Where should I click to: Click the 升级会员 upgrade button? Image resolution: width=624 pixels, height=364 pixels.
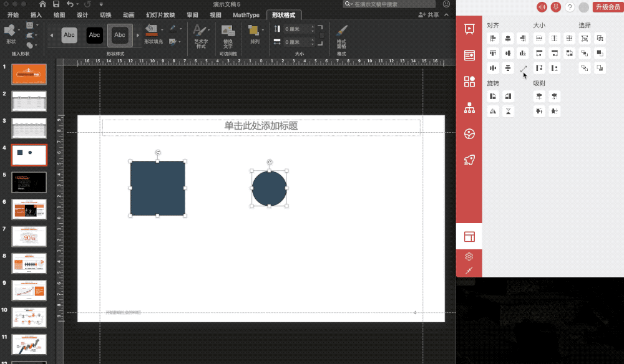608,7
